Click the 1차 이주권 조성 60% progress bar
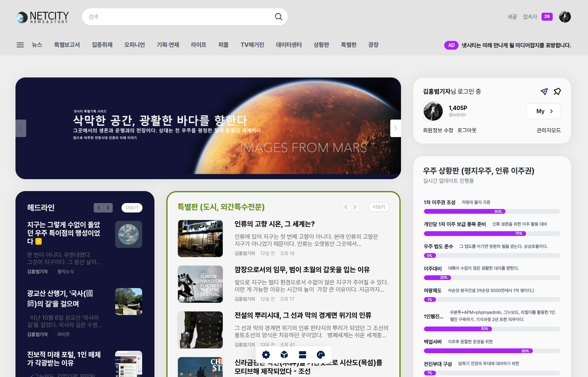588x377 pixels. [x=492, y=211]
